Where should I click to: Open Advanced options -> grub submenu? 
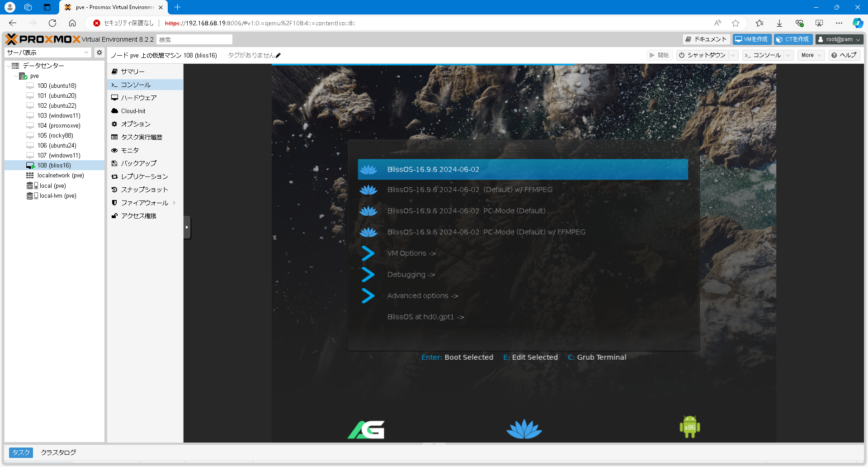pos(523,296)
